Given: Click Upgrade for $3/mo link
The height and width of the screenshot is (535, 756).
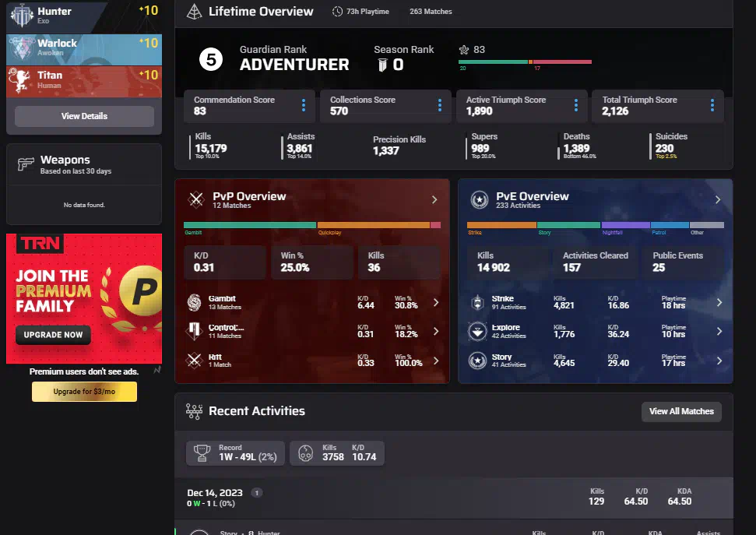Looking at the screenshot, I should click(x=84, y=392).
